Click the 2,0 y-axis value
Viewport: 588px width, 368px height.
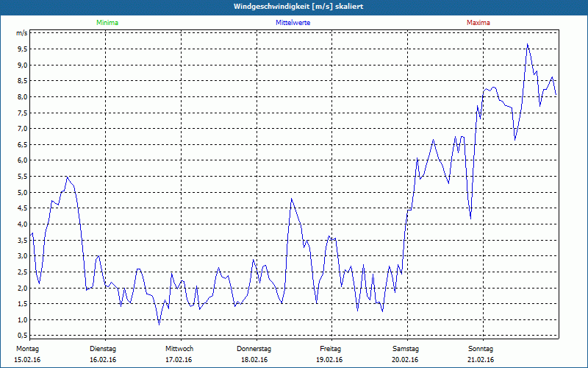[x=23, y=288]
